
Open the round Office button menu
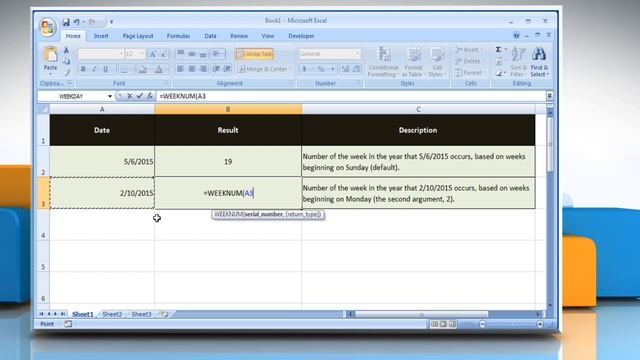point(47,27)
